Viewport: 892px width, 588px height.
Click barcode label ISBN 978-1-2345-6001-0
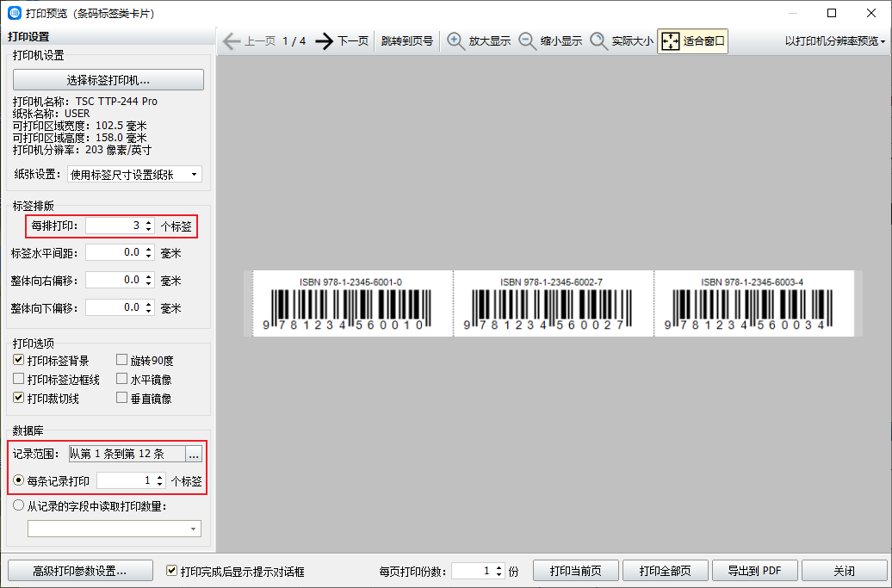point(353,304)
